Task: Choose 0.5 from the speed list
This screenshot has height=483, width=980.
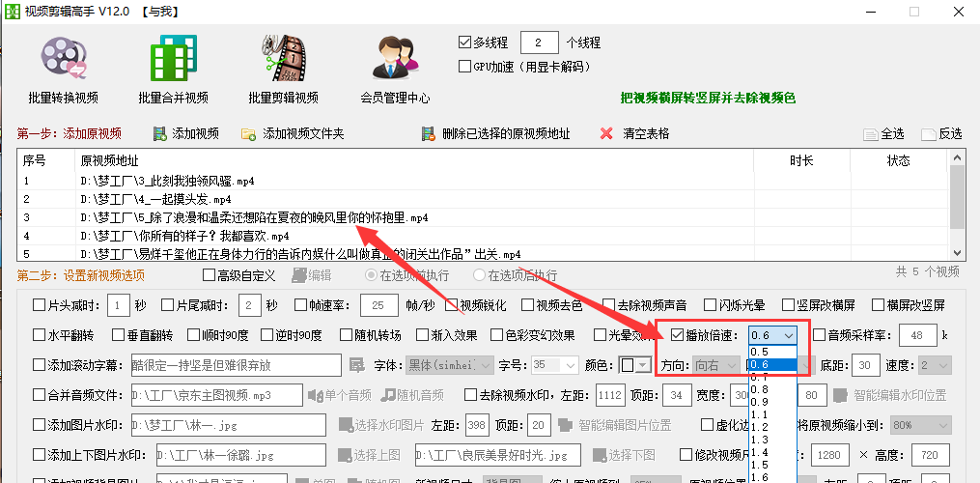Action: coord(772,352)
